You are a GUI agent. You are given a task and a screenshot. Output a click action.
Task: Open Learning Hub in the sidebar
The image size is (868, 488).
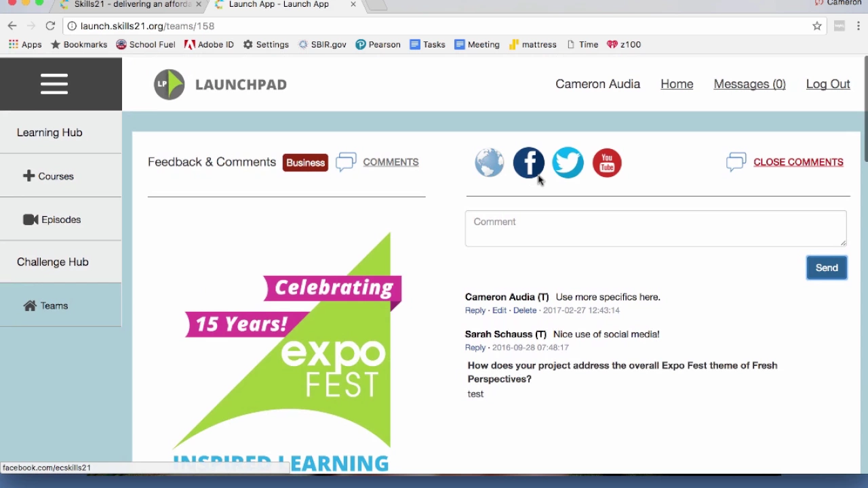pyautogui.click(x=61, y=133)
